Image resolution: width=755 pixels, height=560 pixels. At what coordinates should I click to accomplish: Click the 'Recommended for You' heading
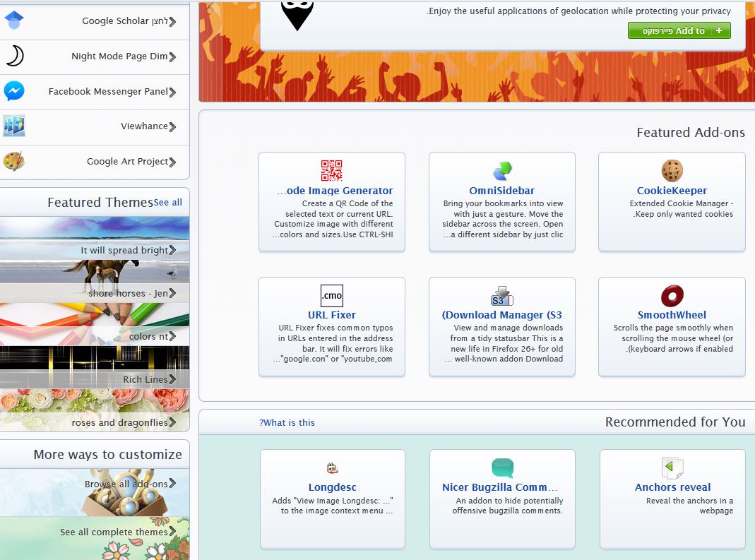point(675,422)
